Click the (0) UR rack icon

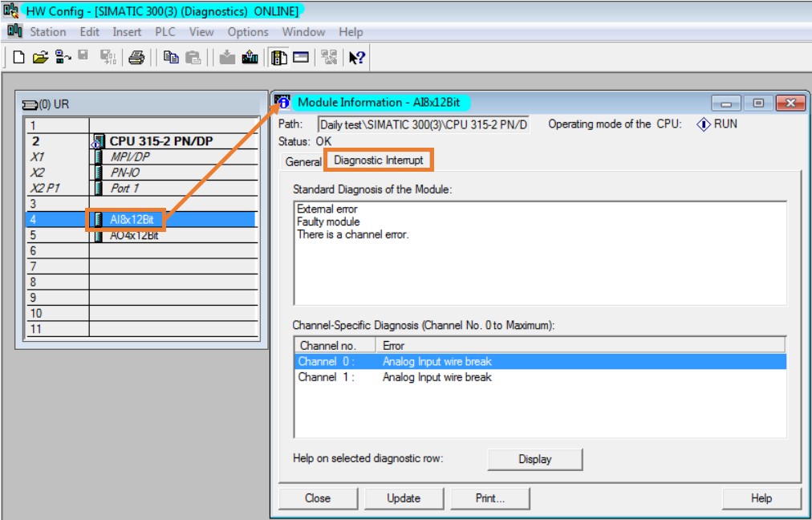[x=30, y=104]
